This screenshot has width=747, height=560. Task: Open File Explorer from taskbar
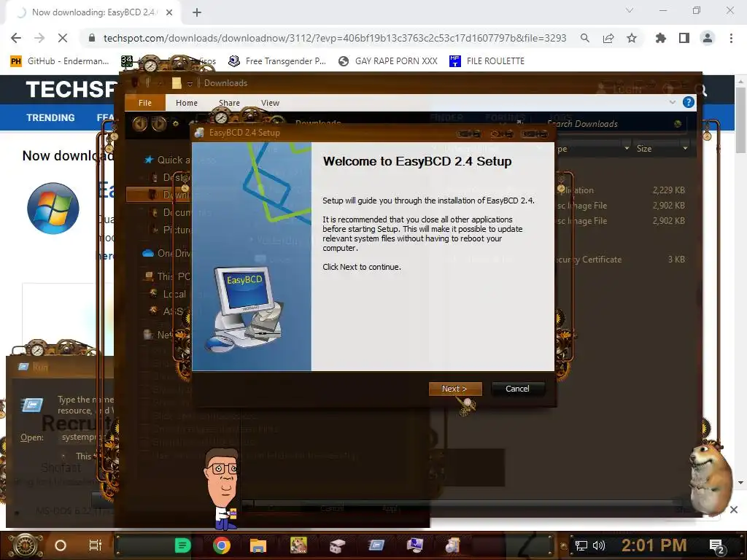[x=258, y=545]
